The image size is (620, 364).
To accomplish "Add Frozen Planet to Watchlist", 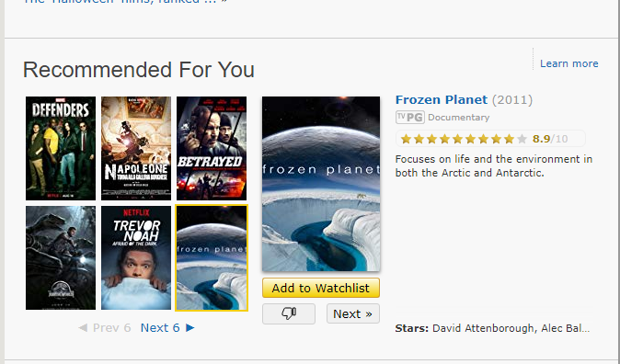I will click(x=321, y=288).
